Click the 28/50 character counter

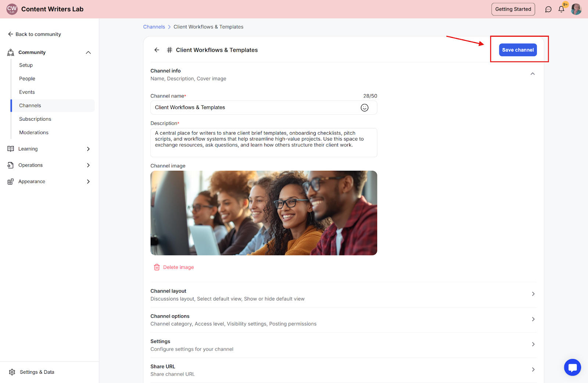click(x=370, y=96)
